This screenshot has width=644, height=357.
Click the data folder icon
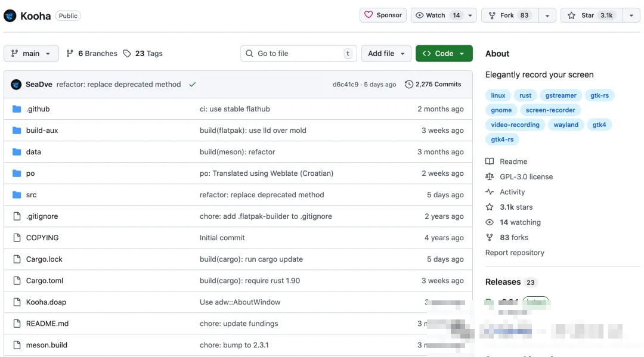(17, 152)
